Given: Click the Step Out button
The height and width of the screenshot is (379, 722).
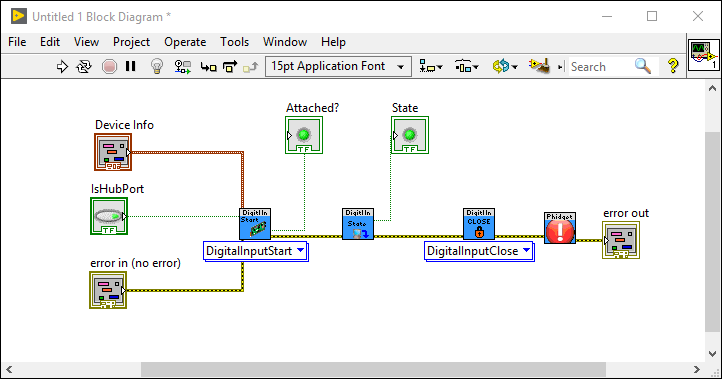Looking at the screenshot, I should click(251, 67).
